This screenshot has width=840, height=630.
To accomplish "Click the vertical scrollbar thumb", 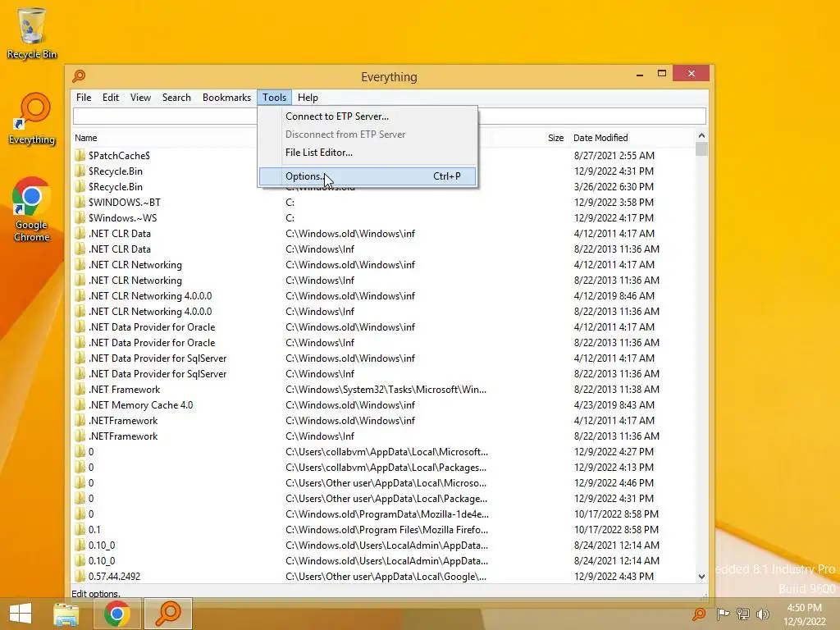I will tap(701, 149).
